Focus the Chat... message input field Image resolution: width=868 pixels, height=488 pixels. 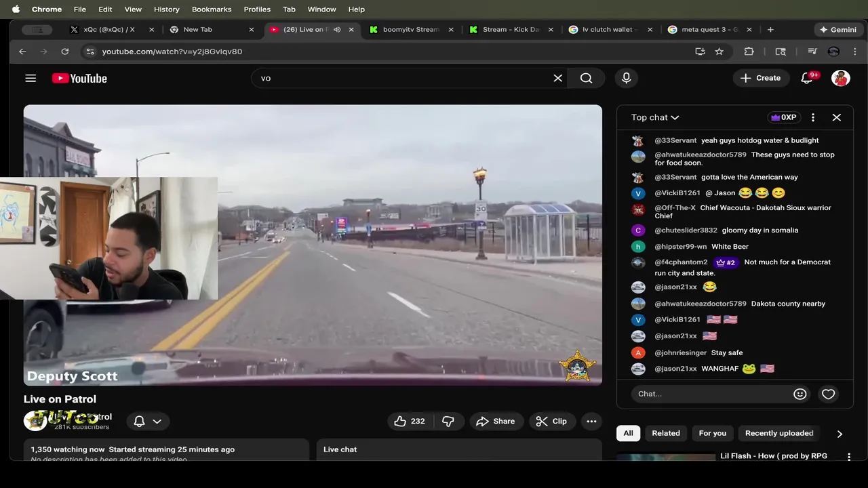(711, 394)
